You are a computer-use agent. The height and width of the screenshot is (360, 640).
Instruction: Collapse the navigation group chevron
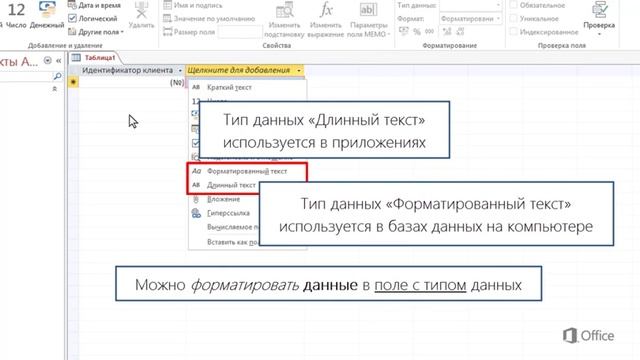(55, 89)
